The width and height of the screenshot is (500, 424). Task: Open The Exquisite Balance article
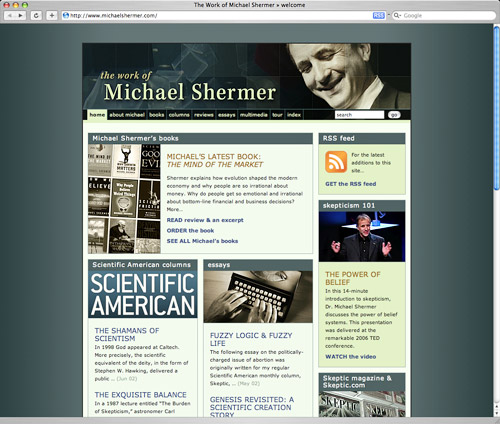[x=140, y=395]
